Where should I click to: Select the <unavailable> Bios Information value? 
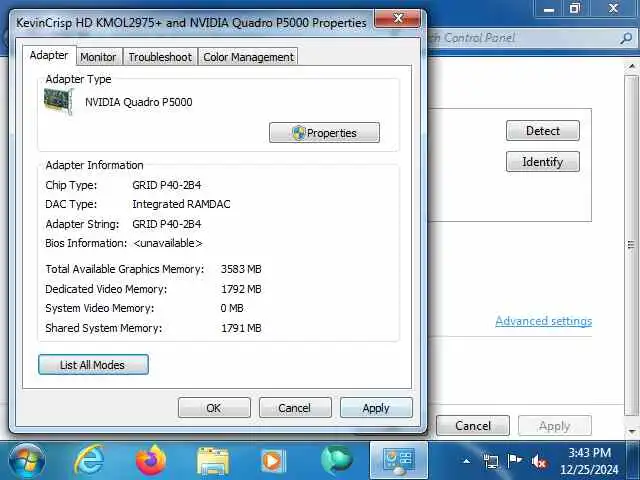pos(168,243)
